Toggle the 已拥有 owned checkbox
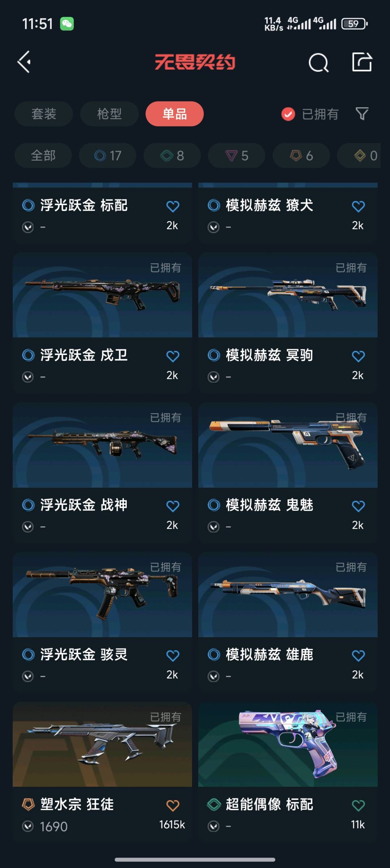Viewport: 390px width, 868px height. [x=288, y=114]
